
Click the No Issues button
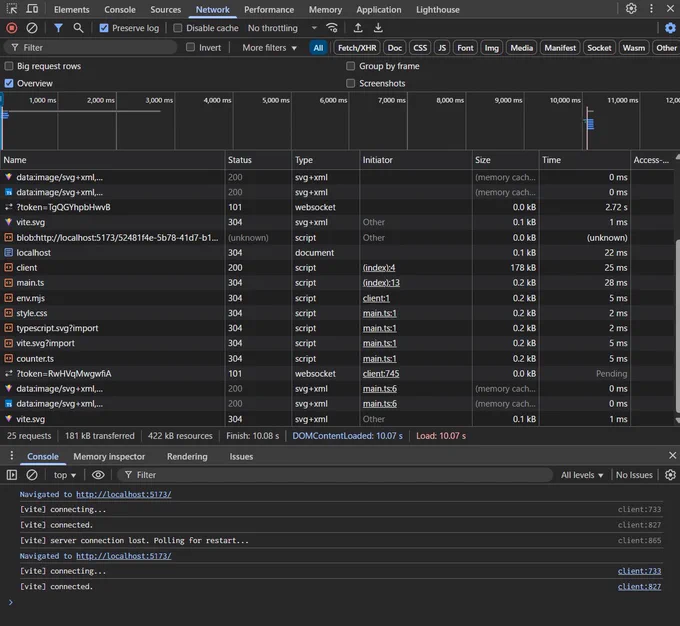(x=634, y=475)
